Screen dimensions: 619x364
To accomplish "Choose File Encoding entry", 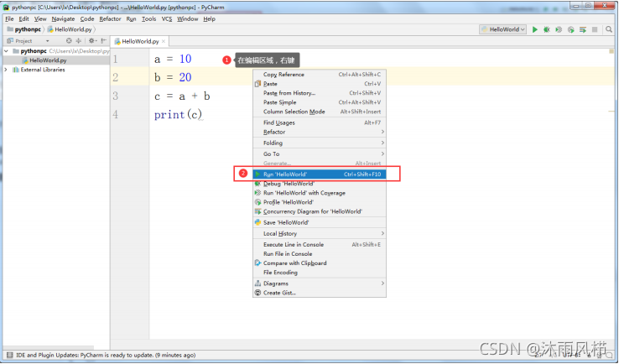I will pyautogui.click(x=320, y=273).
